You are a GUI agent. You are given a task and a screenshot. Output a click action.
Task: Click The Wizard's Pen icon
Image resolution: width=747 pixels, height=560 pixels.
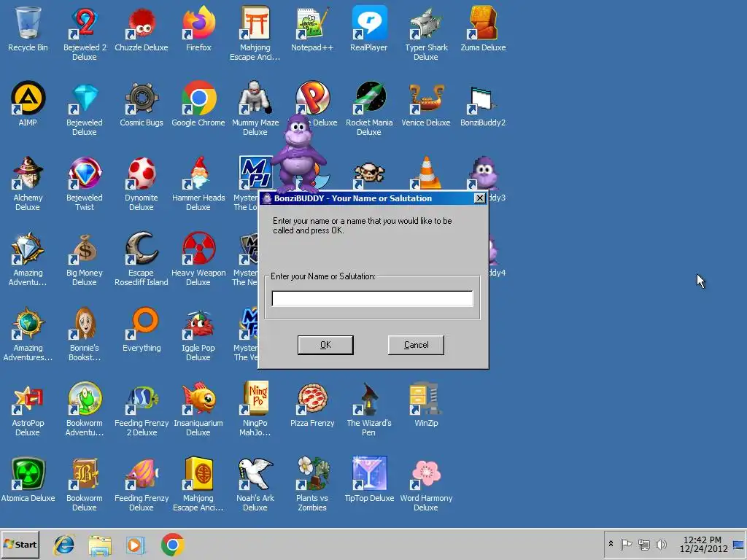pos(368,408)
